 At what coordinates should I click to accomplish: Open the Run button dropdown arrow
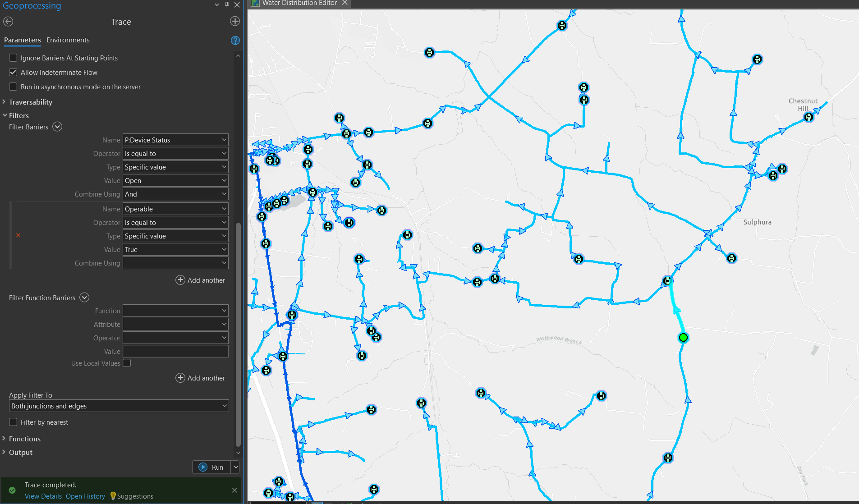click(x=235, y=467)
